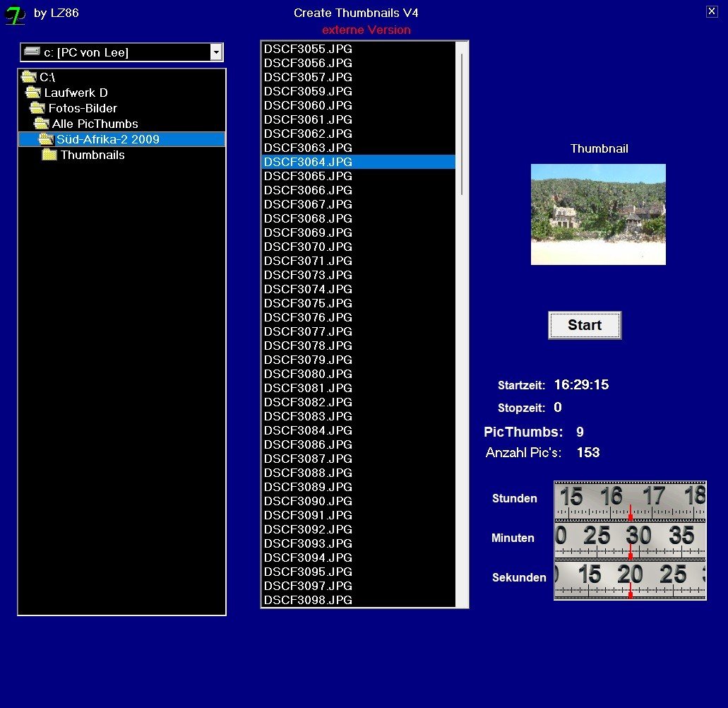Click the C:\ root folder icon
The height and width of the screenshot is (708, 728).
(x=29, y=77)
